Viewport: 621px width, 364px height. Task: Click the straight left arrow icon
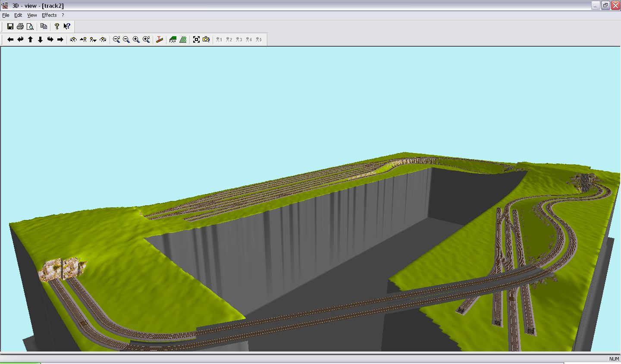click(10, 40)
